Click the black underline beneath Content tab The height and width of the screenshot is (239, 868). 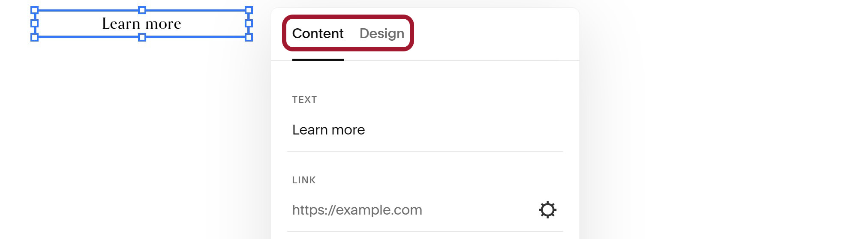click(x=318, y=60)
